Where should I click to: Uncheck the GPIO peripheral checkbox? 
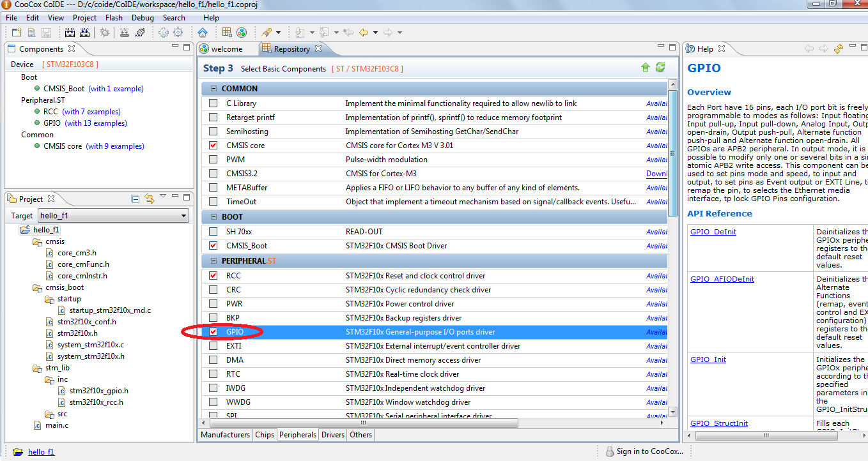coord(213,332)
